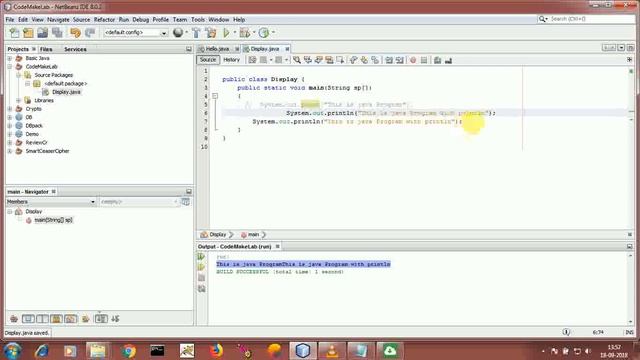This screenshot has height=360, width=640.
Task: Click the globe browser icon in toolbar
Action: (x=178, y=33)
